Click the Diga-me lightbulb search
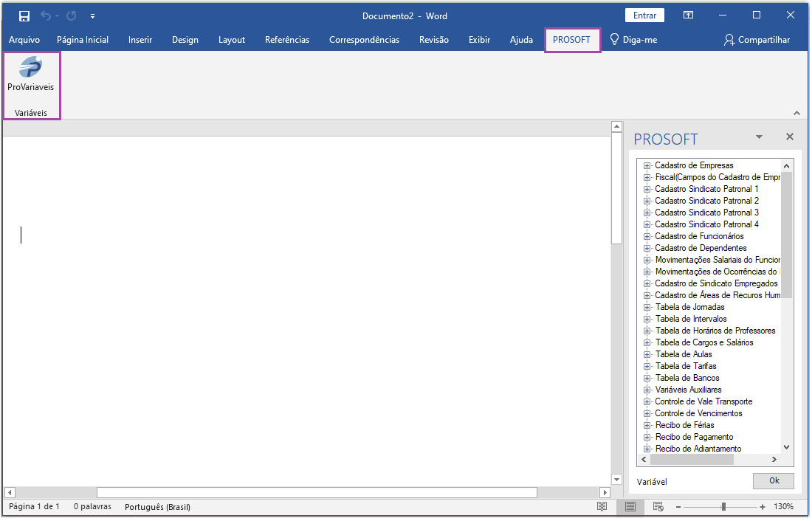Viewport: 812px width, 521px height. click(633, 40)
